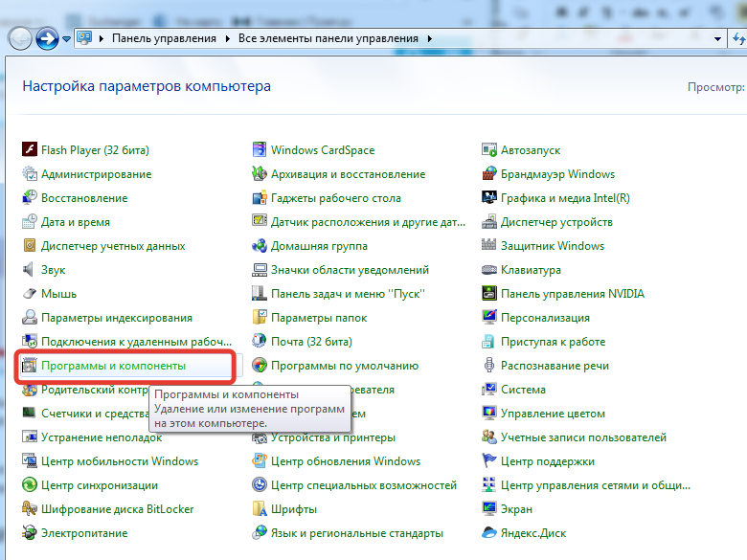
Task: Open Центр специальных возможностей link
Action: (x=364, y=485)
